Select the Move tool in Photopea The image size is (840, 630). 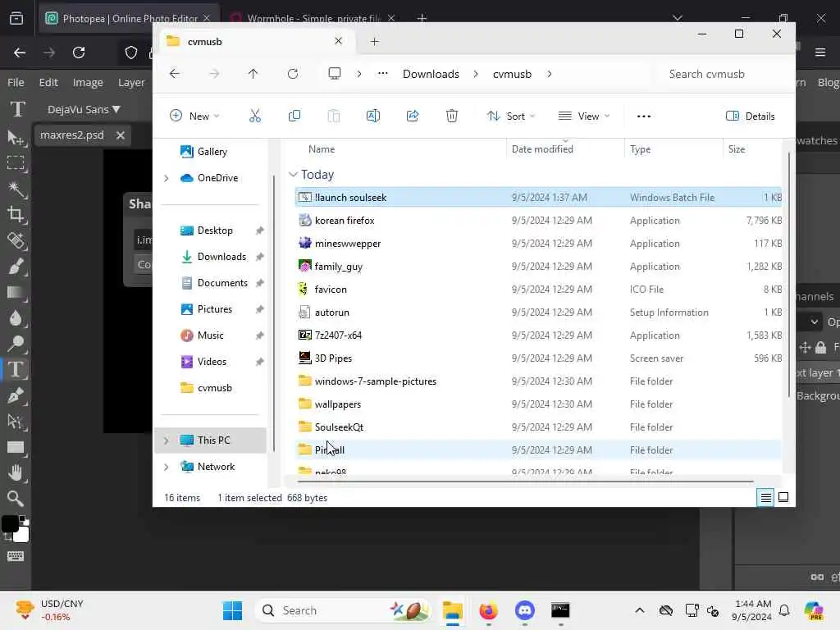pos(16,138)
